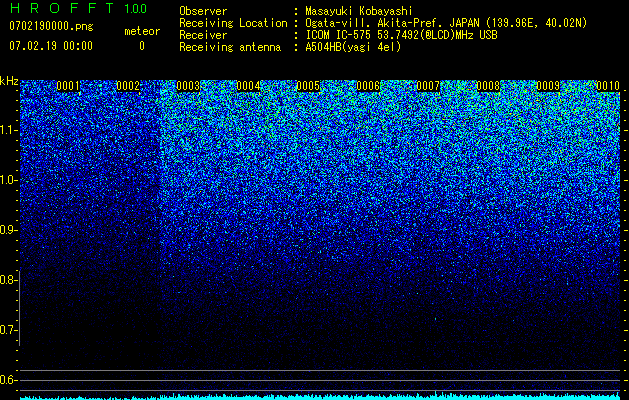Click time marker 0007
629x400 pixels.
428,86
